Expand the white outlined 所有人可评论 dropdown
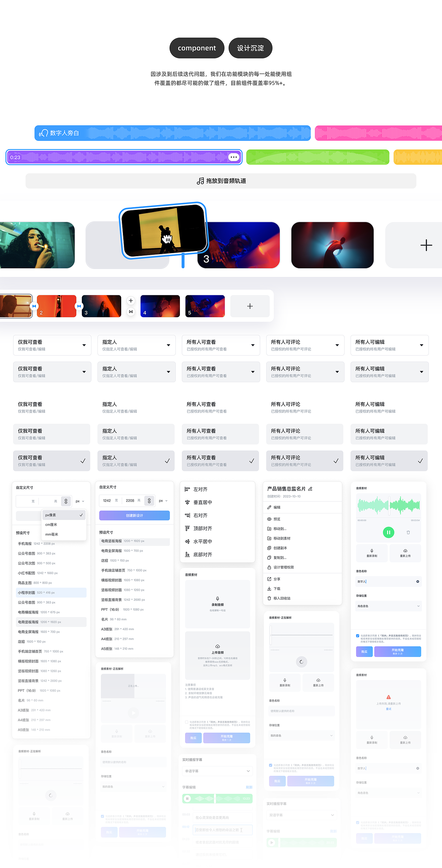This screenshot has width=442, height=868. pyautogui.click(x=305, y=345)
